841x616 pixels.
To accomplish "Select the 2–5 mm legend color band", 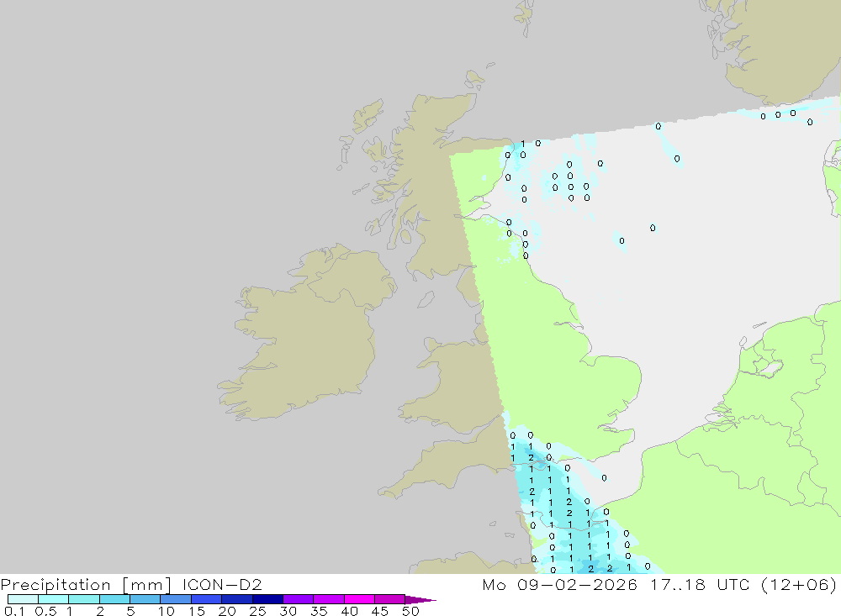I will tap(114, 599).
